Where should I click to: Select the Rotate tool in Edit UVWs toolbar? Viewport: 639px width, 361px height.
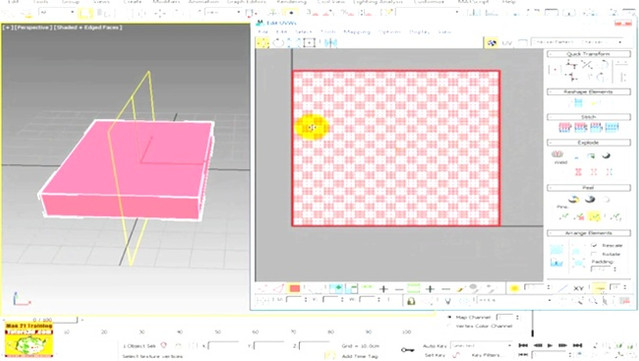pos(278,42)
